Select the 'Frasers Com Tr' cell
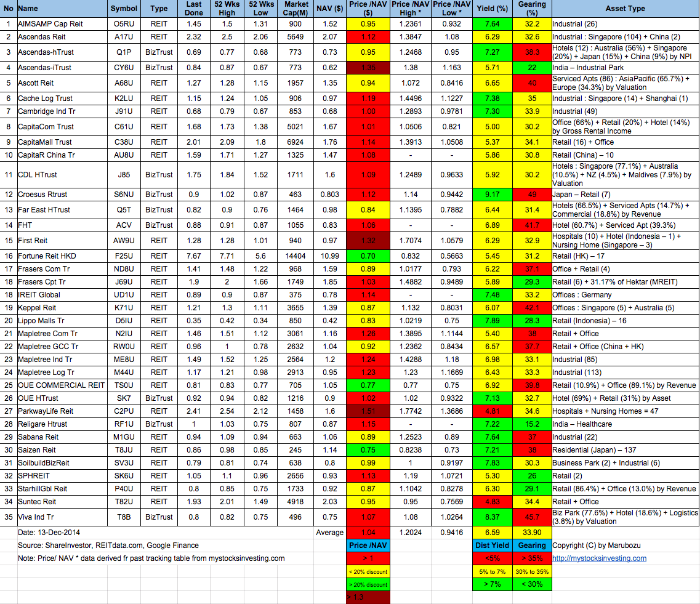The height and width of the screenshot is (604, 700). (x=62, y=269)
